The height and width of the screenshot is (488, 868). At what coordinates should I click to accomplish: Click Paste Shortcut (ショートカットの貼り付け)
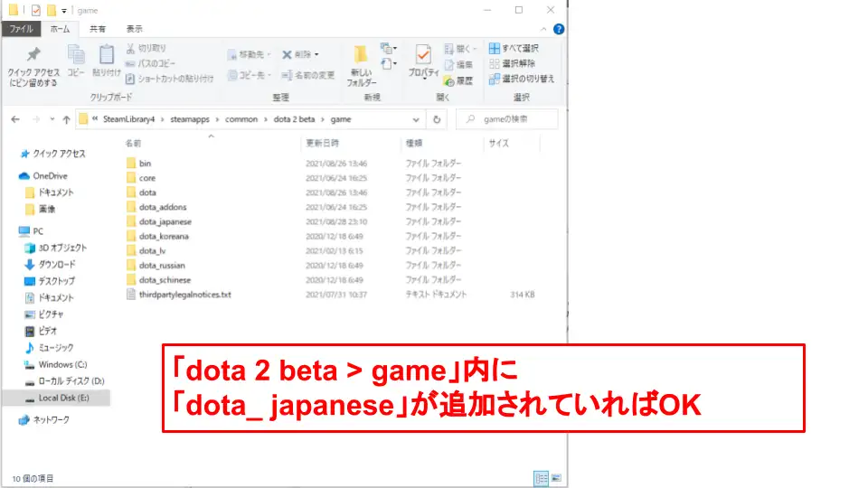pyautogui.click(x=170, y=79)
